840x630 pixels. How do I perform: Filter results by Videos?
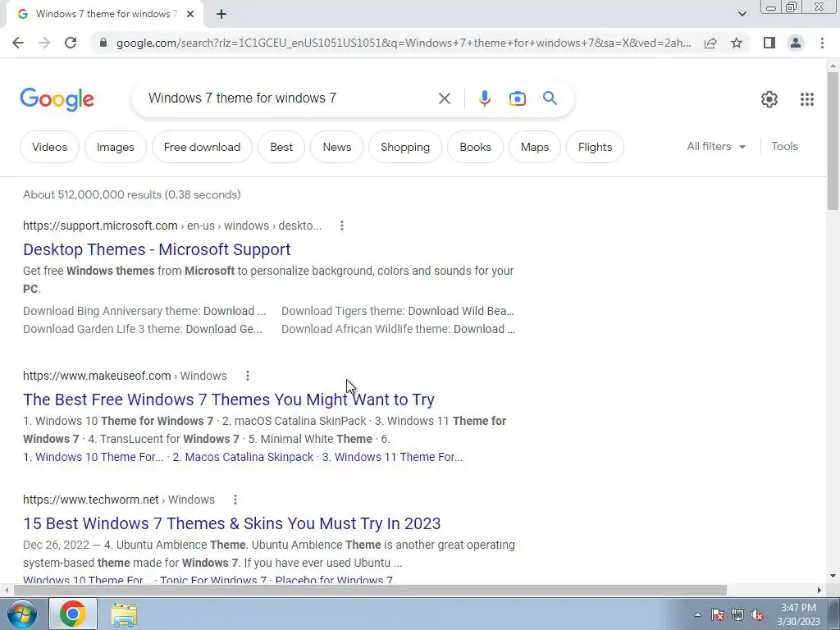[x=49, y=147]
